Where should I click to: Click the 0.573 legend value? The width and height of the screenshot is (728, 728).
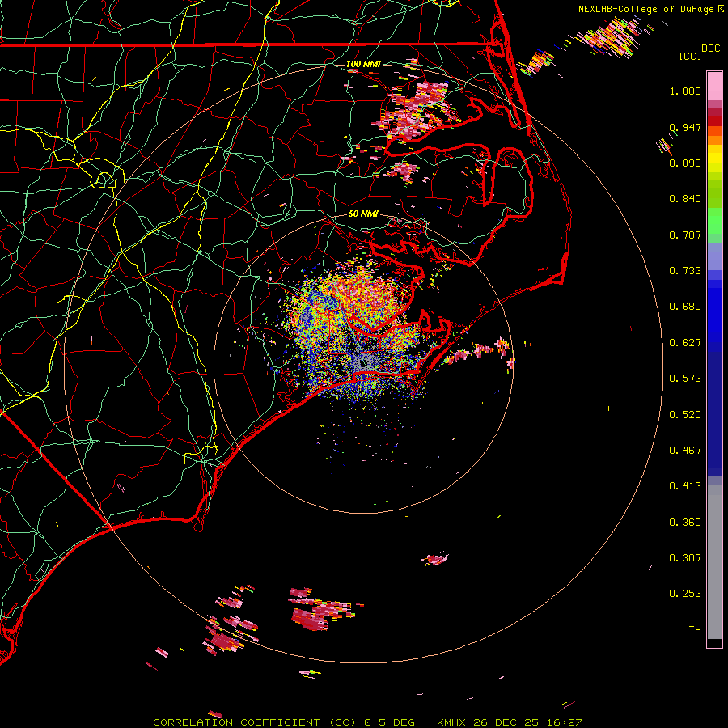pyautogui.click(x=685, y=379)
